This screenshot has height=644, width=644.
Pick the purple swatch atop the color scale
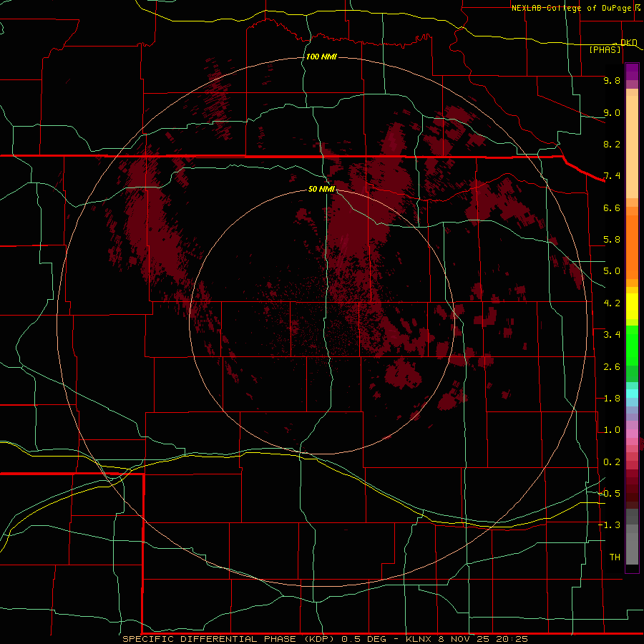pyautogui.click(x=632, y=72)
